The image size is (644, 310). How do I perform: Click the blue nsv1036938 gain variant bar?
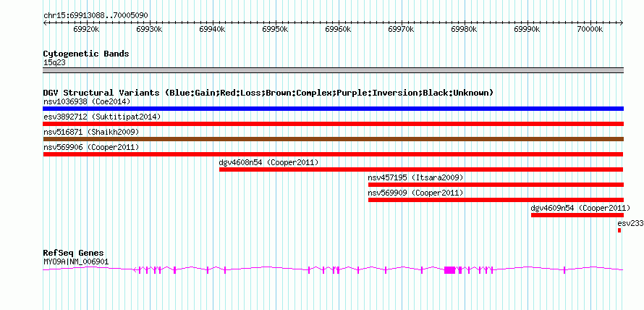pos(334,109)
